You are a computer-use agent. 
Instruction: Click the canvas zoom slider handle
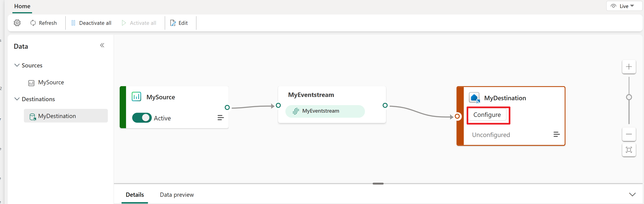click(629, 97)
